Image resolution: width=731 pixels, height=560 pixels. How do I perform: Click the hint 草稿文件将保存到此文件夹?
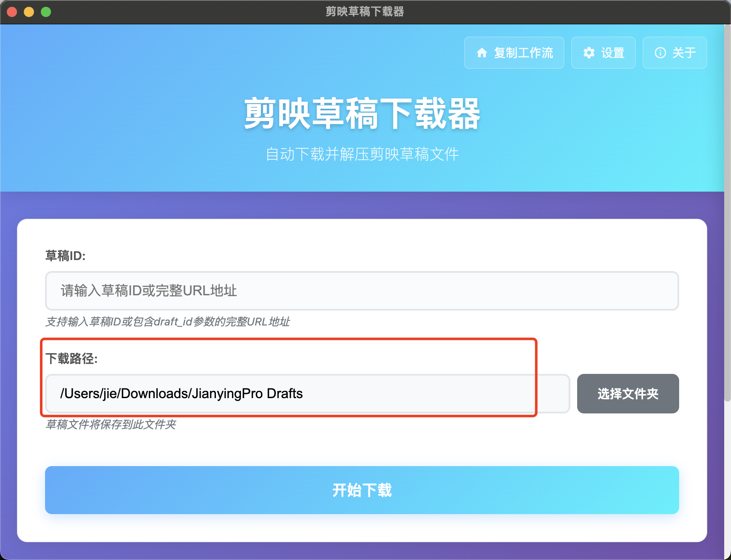110,424
